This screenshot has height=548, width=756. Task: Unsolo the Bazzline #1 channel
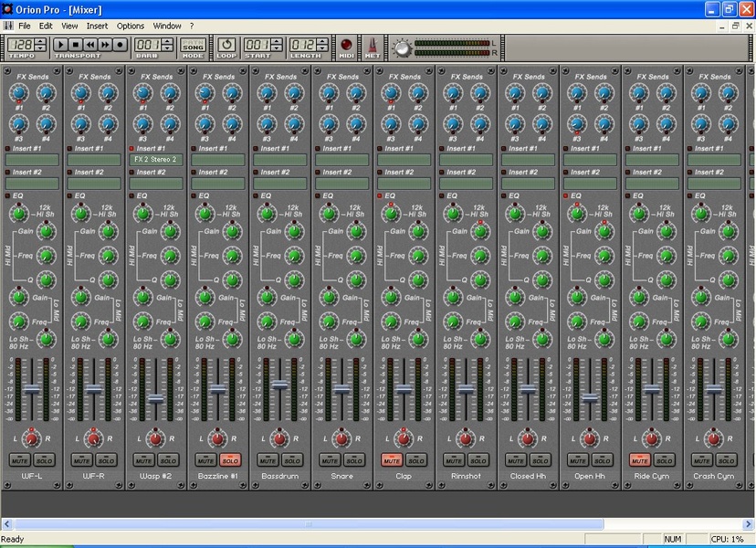[229, 460]
